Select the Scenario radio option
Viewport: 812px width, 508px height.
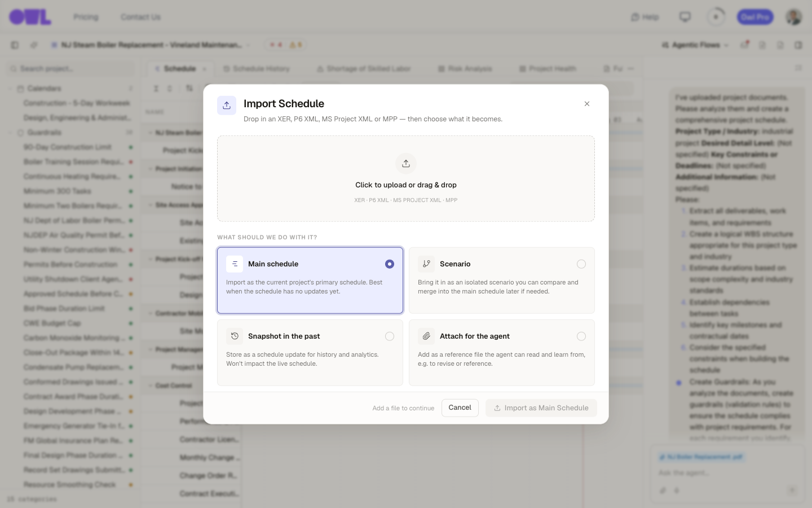coord(581,264)
